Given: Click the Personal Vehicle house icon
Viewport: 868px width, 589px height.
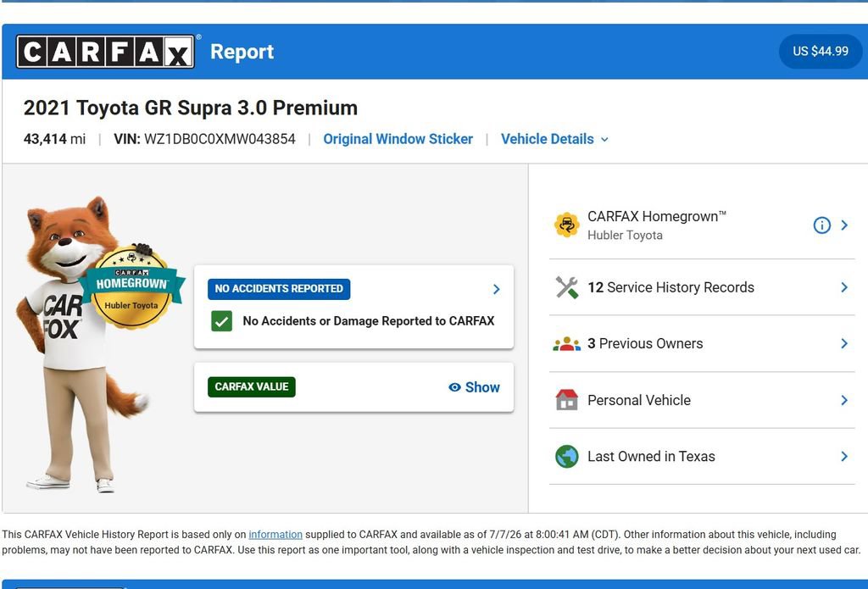Looking at the screenshot, I should pos(566,400).
